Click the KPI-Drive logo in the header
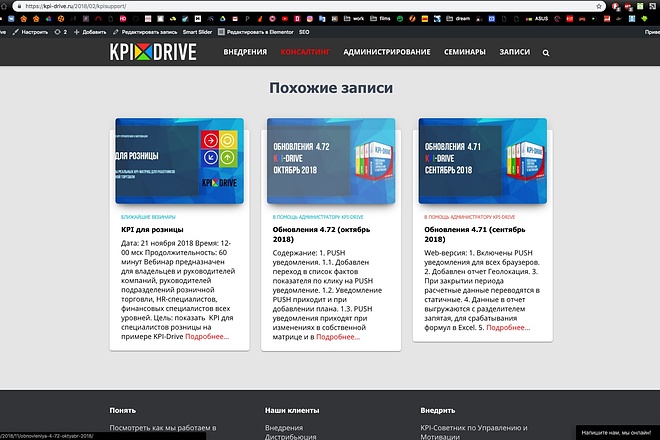This screenshot has width=660, height=440. pyautogui.click(x=153, y=52)
